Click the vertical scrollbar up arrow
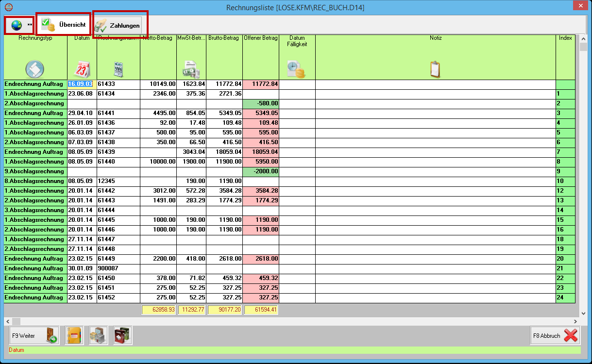The image size is (592, 364). tap(583, 38)
